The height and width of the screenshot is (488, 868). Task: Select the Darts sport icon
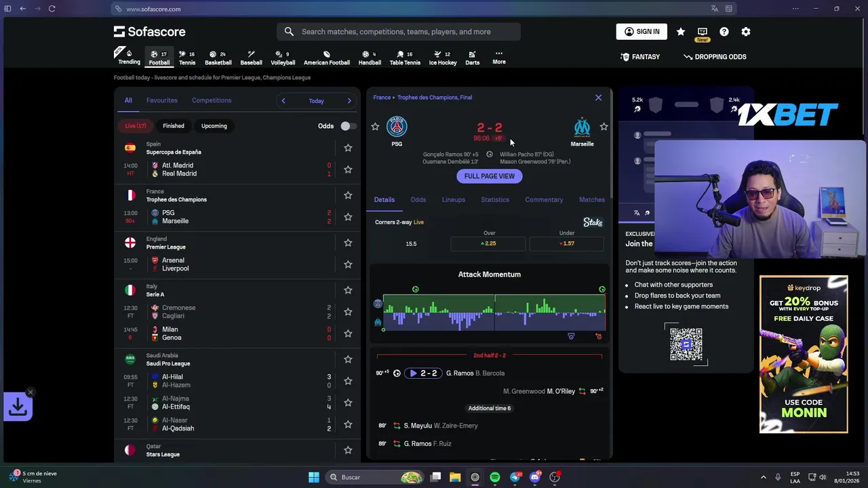coord(472,58)
